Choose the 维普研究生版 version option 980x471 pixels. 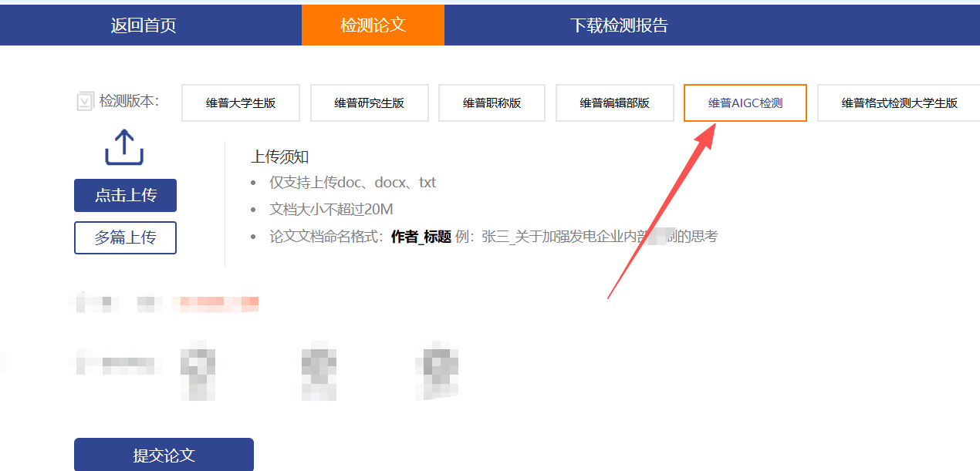[369, 103]
